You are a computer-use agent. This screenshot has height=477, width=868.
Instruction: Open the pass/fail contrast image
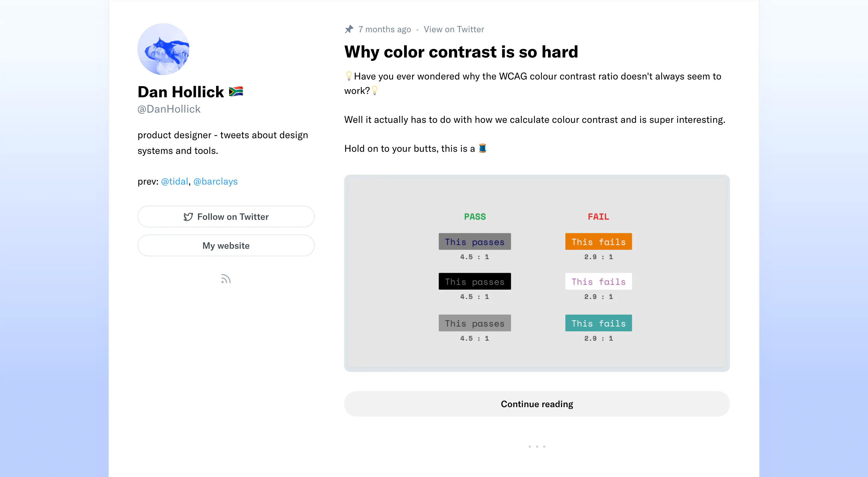pos(537,273)
